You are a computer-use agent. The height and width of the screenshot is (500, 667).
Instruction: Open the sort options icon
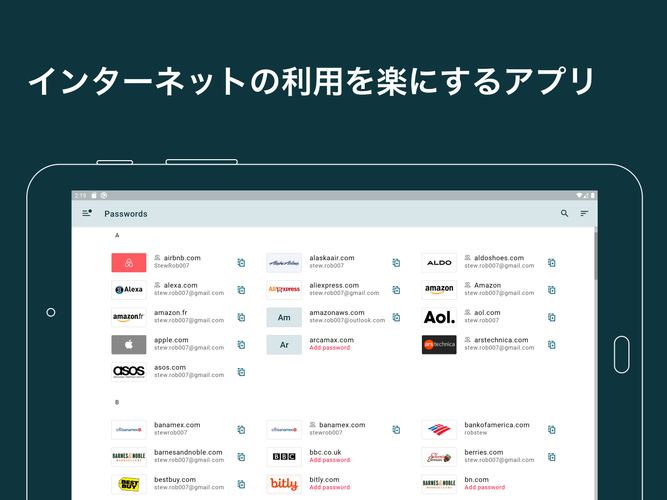pyautogui.click(x=584, y=214)
